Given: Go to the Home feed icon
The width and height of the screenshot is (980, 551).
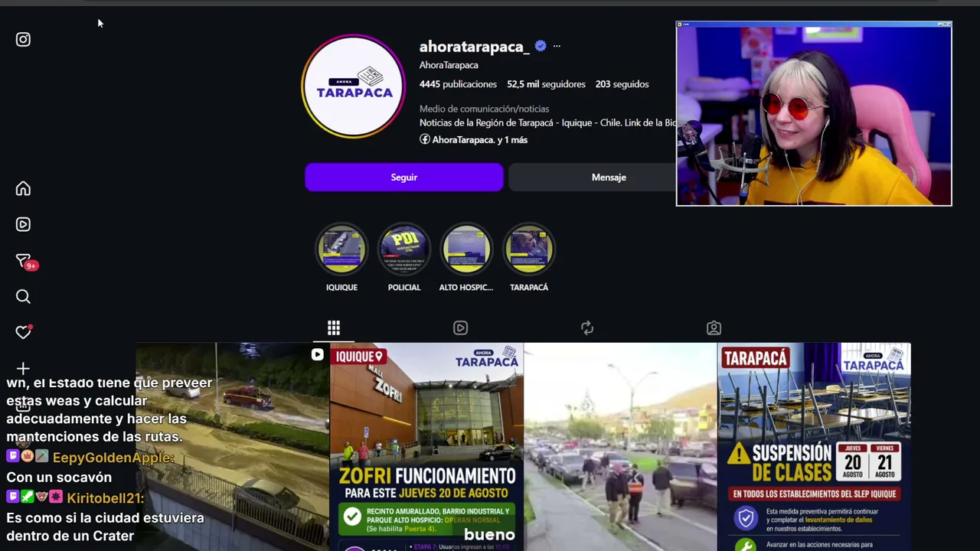Looking at the screenshot, I should click(x=23, y=189).
